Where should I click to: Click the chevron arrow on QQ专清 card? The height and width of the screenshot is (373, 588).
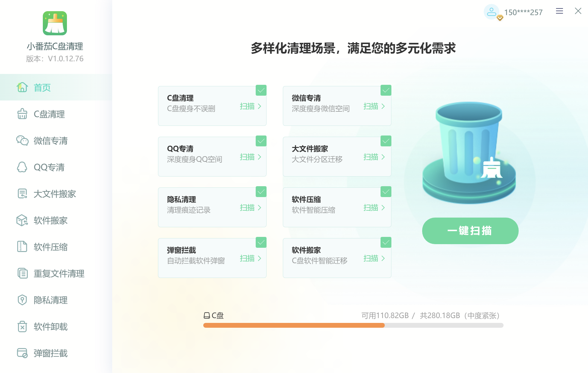point(259,157)
